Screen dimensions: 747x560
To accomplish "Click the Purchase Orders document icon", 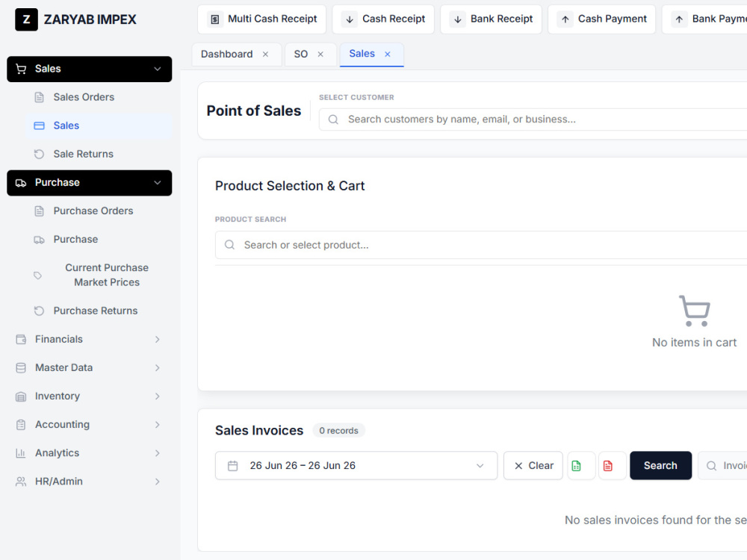I will (39, 211).
